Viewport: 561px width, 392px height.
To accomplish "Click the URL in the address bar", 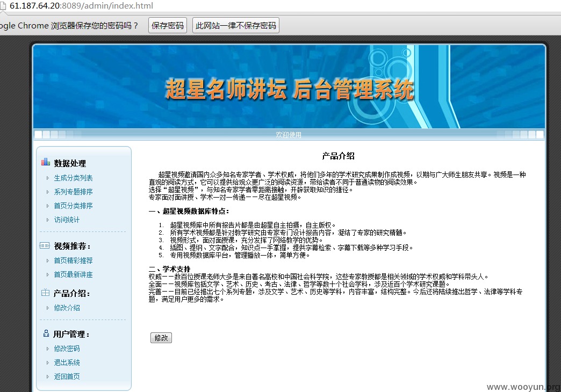I will (81, 6).
